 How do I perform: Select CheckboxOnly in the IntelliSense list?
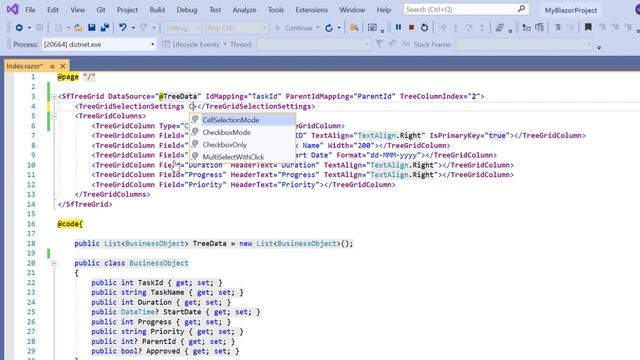[x=242, y=144]
